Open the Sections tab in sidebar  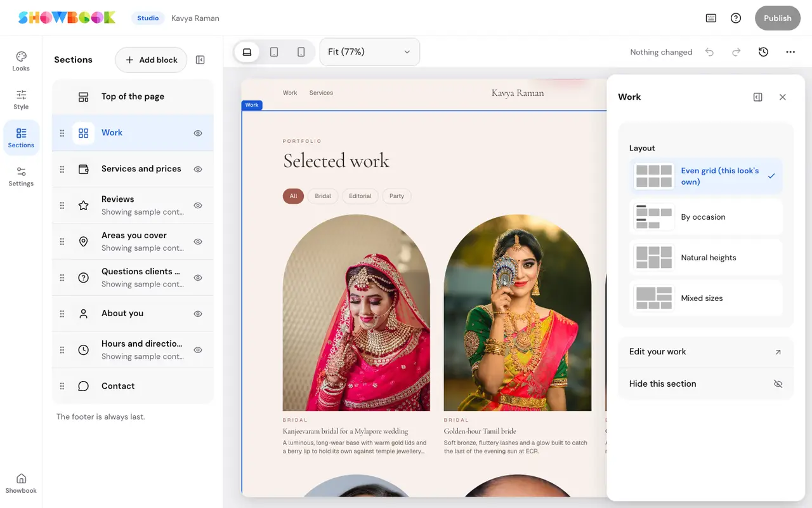21,138
